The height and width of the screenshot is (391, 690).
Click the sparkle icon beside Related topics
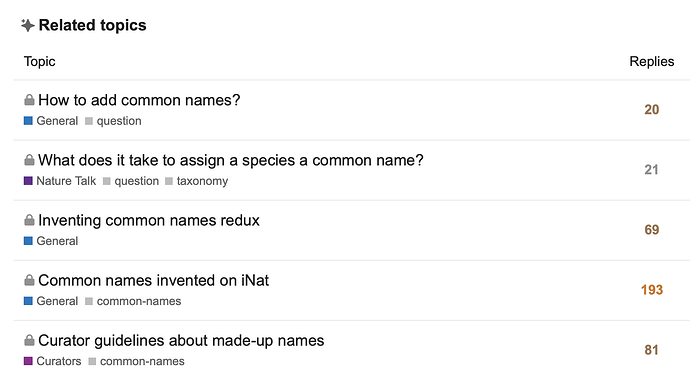pos(27,26)
